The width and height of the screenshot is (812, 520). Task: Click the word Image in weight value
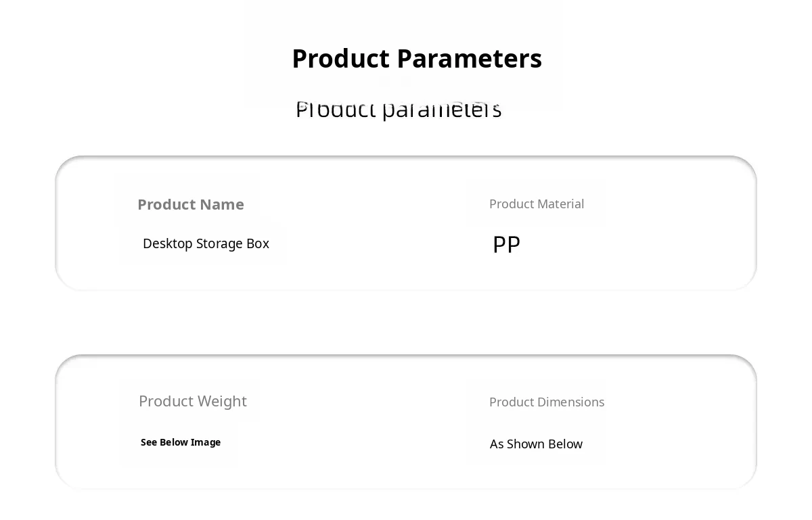(206, 442)
